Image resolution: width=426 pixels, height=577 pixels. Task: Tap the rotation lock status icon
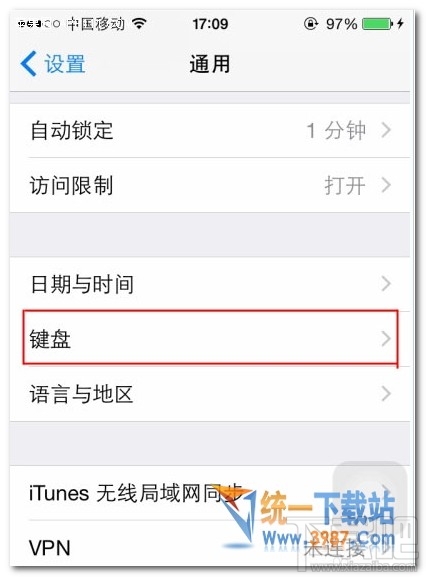coord(311,24)
